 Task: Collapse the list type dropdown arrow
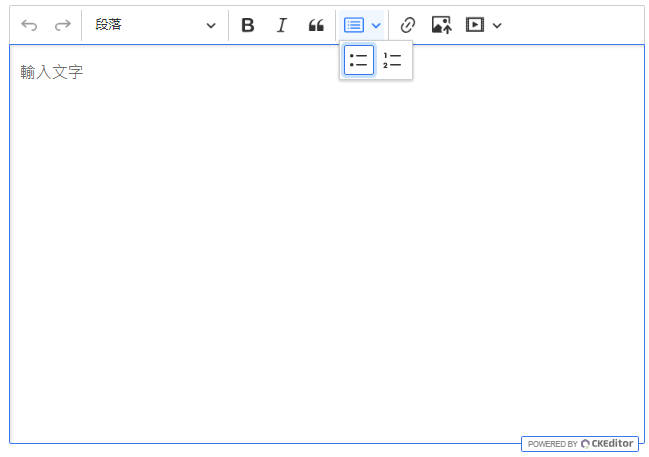pos(376,26)
